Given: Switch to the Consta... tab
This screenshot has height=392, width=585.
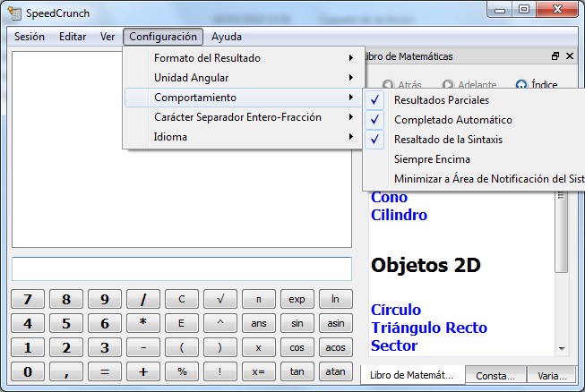Looking at the screenshot, I should point(495,376).
